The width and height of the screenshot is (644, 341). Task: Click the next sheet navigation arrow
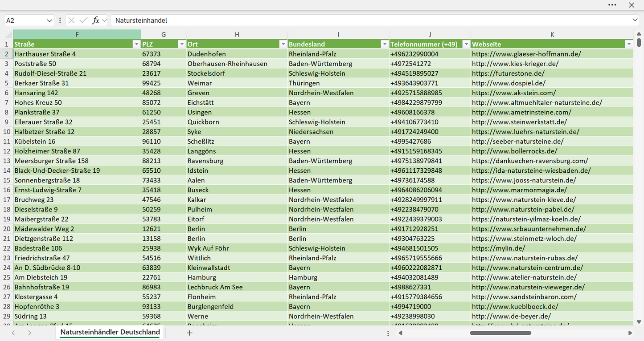point(29,333)
